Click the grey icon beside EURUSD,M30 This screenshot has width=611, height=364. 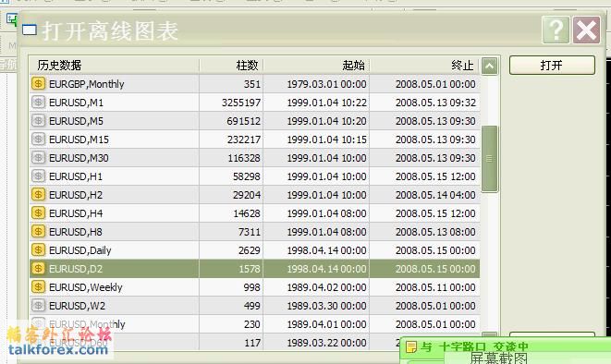coord(38,157)
